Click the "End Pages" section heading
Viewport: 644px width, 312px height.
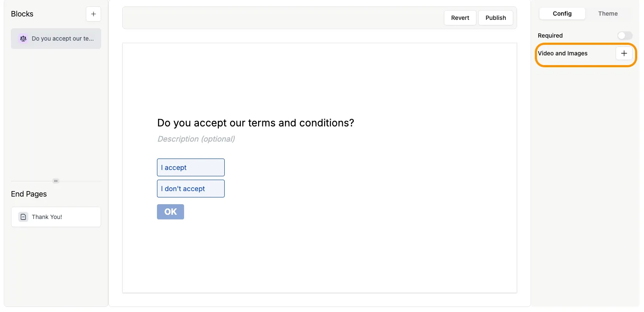click(x=29, y=194)
